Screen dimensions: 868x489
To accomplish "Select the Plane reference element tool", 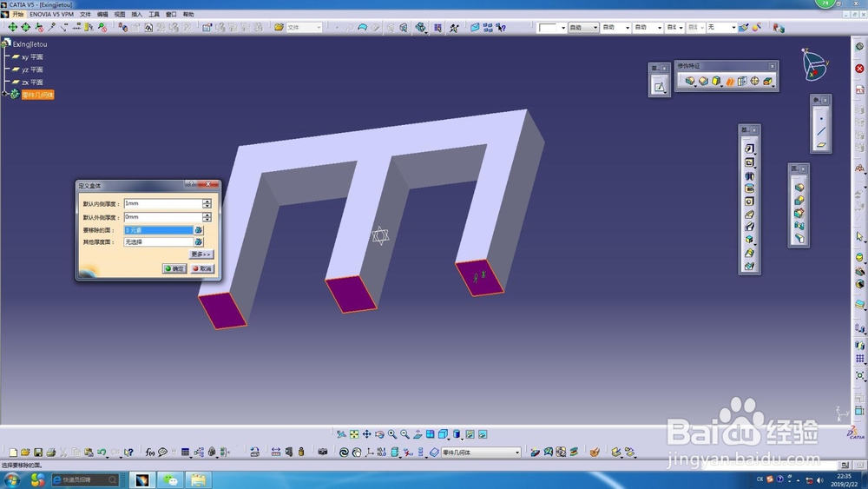I will 821,145.
